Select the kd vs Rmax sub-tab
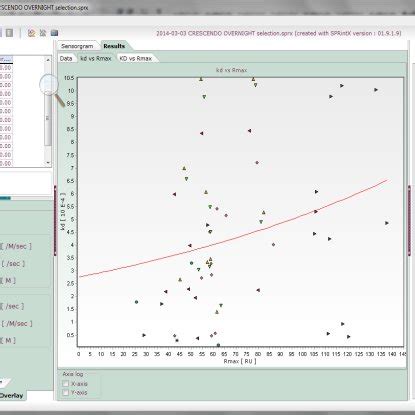The width and height of the screenshot is (415, 415). [96, 58]
